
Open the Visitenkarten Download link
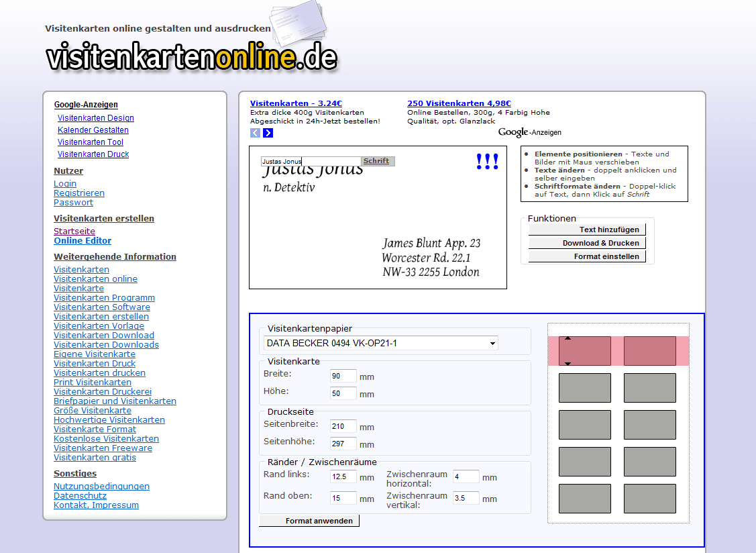tap(104, 336)
